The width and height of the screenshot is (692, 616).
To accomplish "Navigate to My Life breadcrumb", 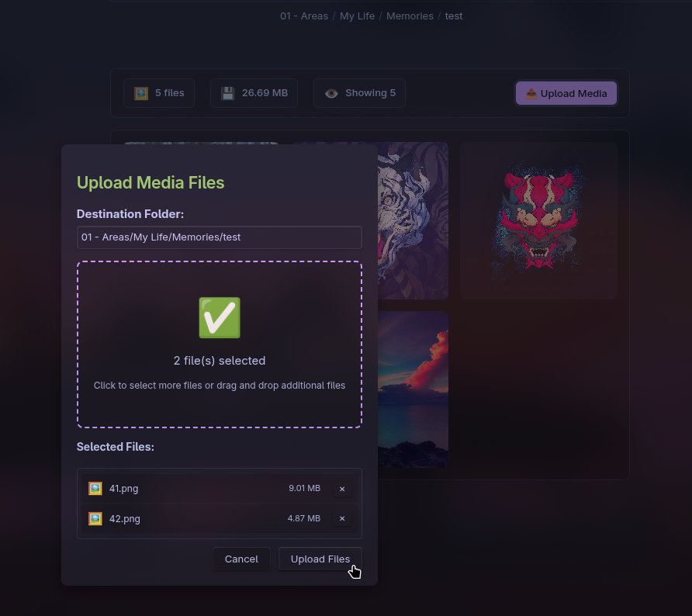I will point(357,16).
